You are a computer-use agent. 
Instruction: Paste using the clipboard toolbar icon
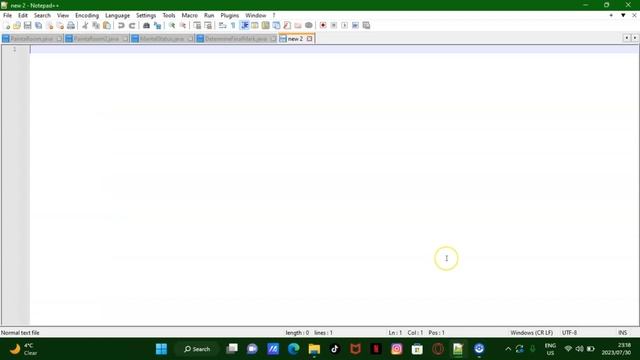pos(107,25)
